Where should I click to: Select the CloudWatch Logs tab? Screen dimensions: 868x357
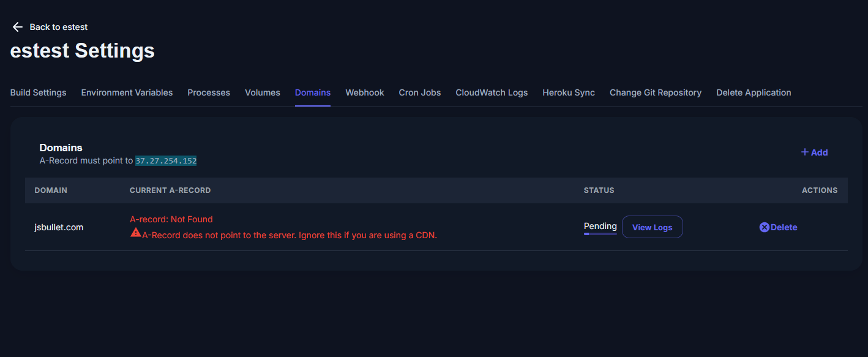pos(491,92)
